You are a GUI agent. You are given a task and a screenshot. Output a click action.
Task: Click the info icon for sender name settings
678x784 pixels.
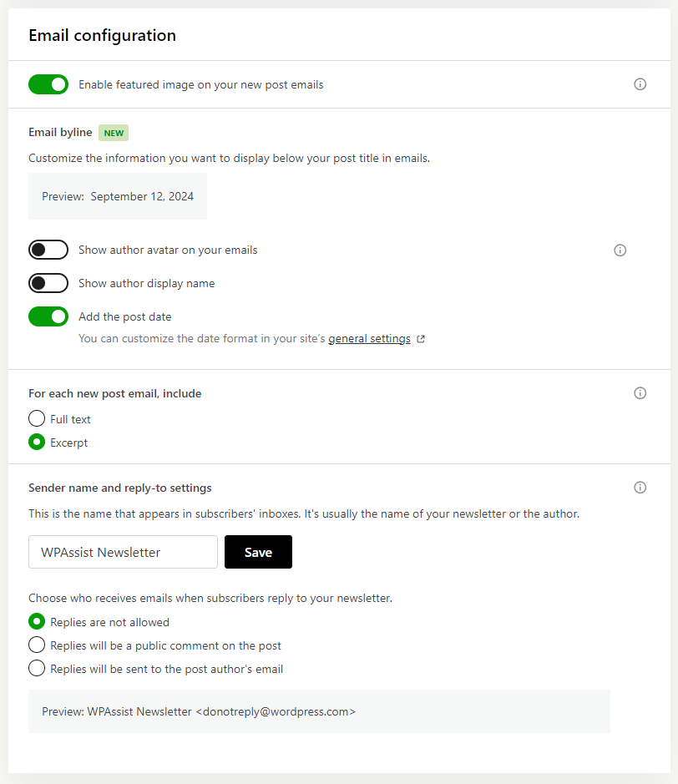(x=640, y=487)
